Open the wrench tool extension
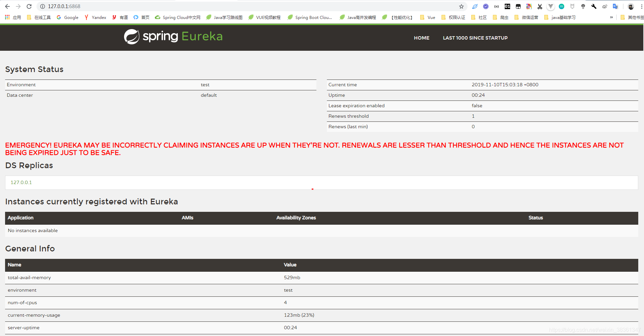 594,6
